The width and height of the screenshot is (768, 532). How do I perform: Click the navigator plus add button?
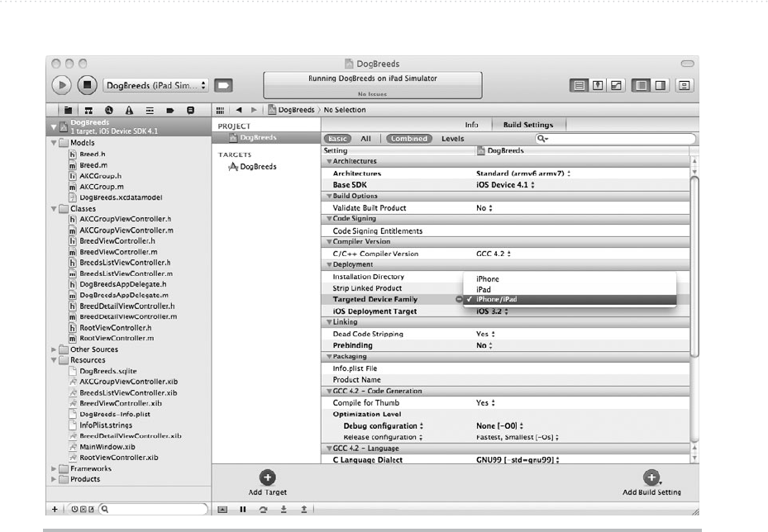tap(55, 509)
